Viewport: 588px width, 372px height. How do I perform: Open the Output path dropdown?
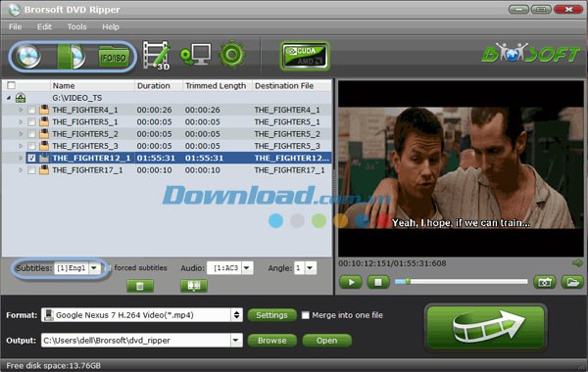tap(236, 340)
